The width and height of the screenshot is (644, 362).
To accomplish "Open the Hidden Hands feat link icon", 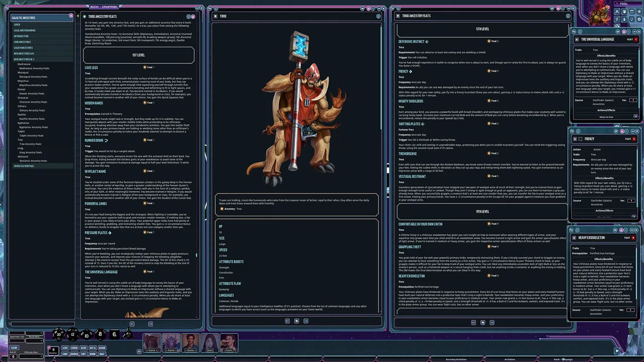I will 145,103.
